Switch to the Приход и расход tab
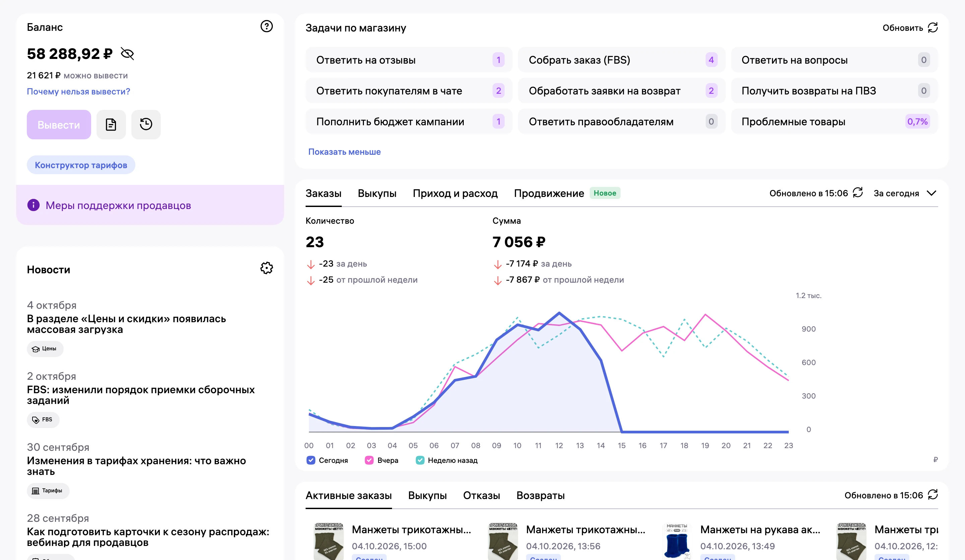This screenshot has height=560, width=965. pyautogui.click(x=455, y=193)
